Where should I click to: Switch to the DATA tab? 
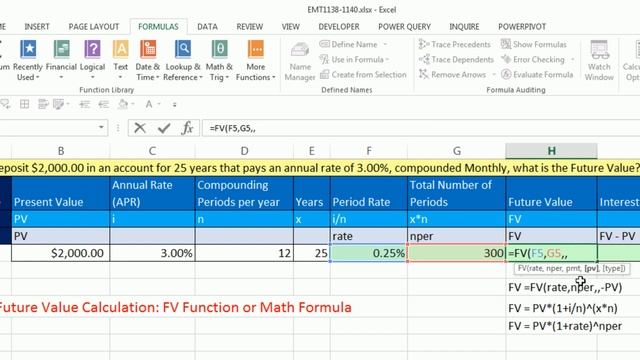[x=207, y=27]
